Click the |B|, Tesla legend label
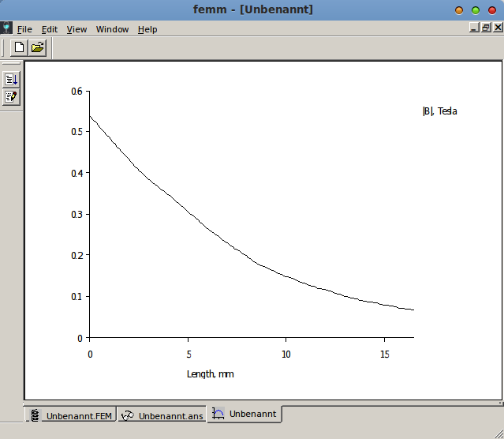This screenshot has height=439, width=504. pos(439,111)
